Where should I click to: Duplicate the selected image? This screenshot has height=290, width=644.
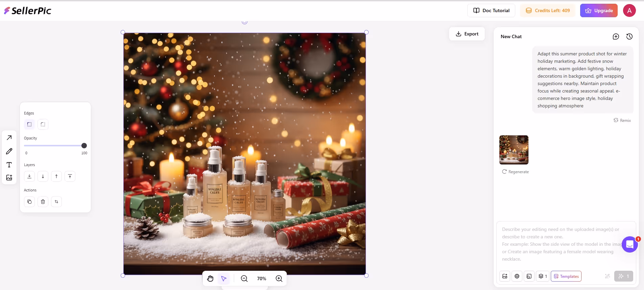(x=29, y=202)
